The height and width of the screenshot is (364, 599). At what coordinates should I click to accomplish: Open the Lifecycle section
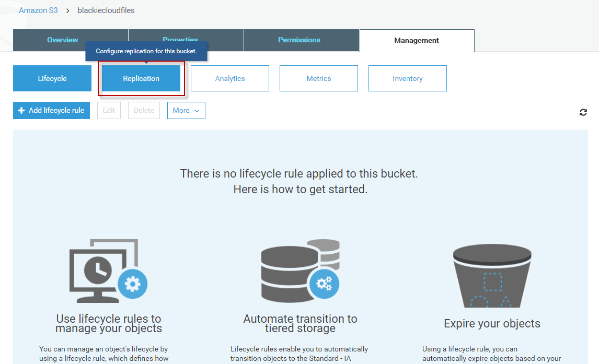coord(52,79)
